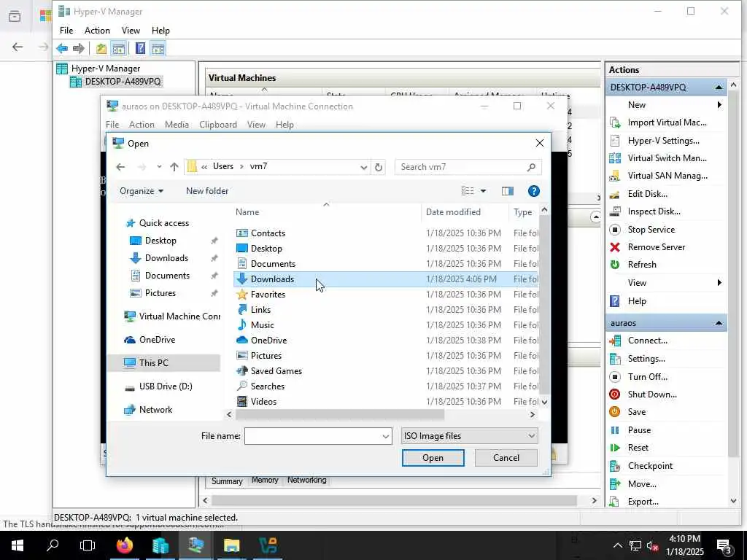This screenshot has height=560, width=747.
Task: Expand the File name history dropdown
Action: [x=385, y=436]
